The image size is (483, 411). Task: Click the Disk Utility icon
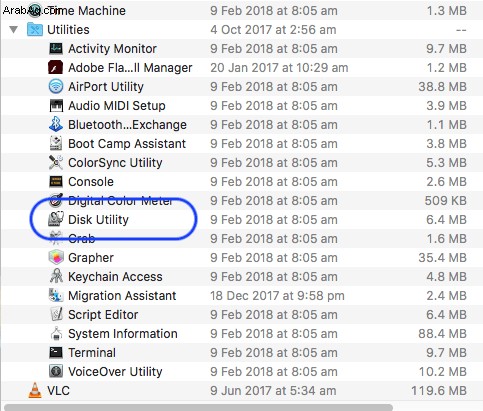pyautogui.click(x=56, y=220)
